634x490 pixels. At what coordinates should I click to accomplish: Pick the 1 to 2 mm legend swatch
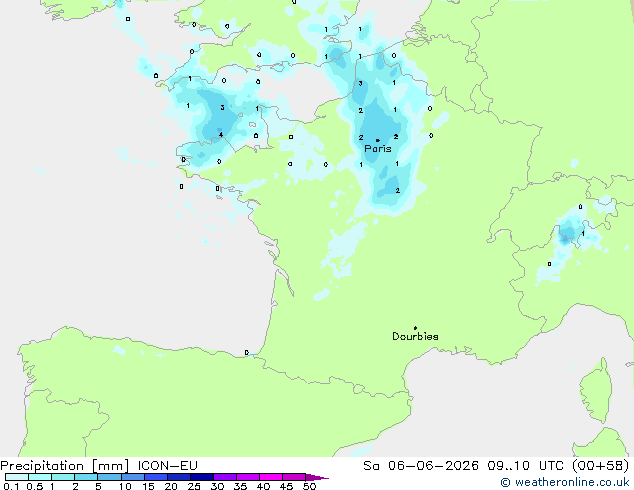63,477
